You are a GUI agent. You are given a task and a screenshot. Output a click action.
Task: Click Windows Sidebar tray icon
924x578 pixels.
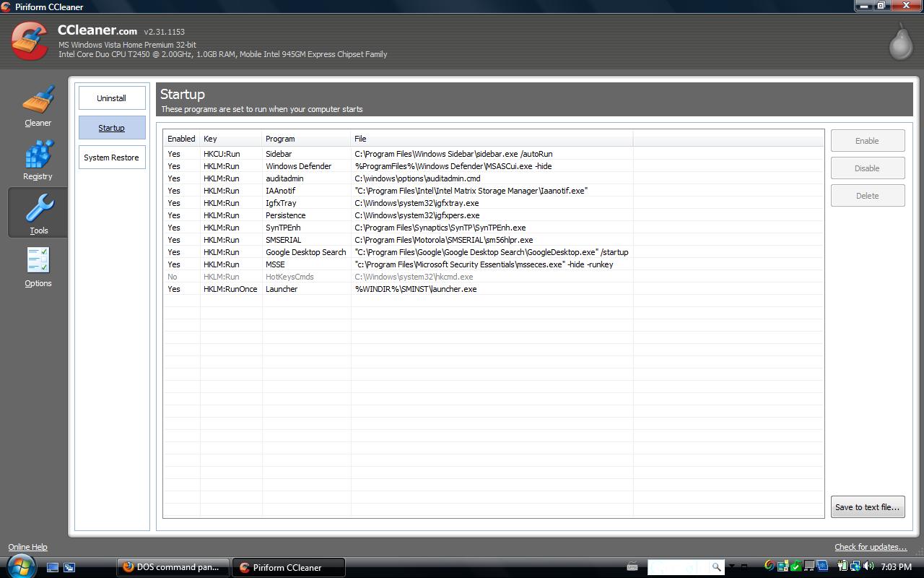click(x=783, y=566)
